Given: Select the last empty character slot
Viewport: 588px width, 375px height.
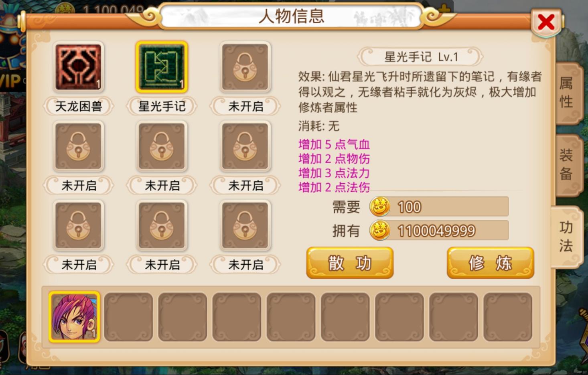Looking at the screenshot, I should [508, 317].
